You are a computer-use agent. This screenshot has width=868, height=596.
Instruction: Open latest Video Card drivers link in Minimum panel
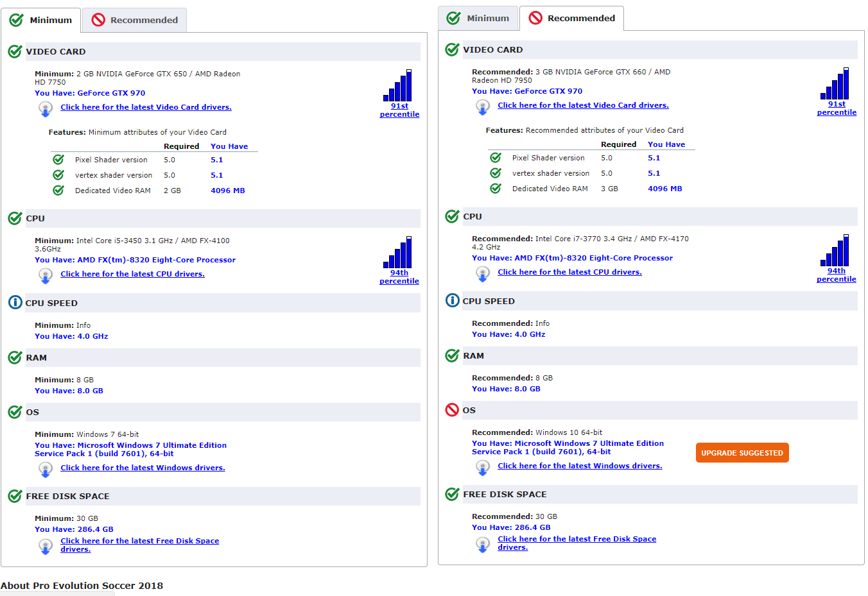click(x=146, y=107)
